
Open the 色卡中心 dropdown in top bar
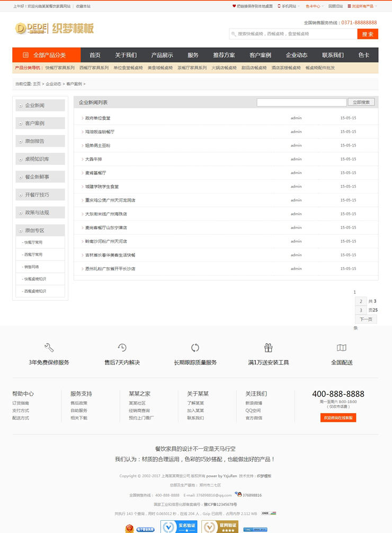314,6
